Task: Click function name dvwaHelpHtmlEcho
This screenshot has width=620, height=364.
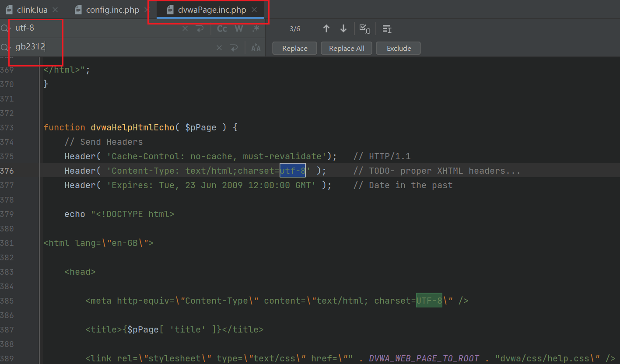Action: tap(133, 127)
